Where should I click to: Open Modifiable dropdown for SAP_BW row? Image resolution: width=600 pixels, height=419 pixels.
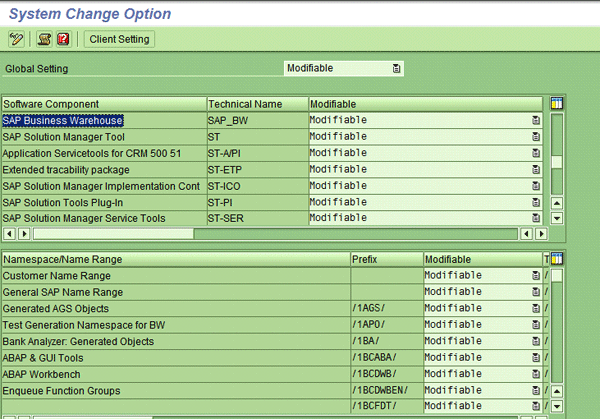tap(536, 120)
